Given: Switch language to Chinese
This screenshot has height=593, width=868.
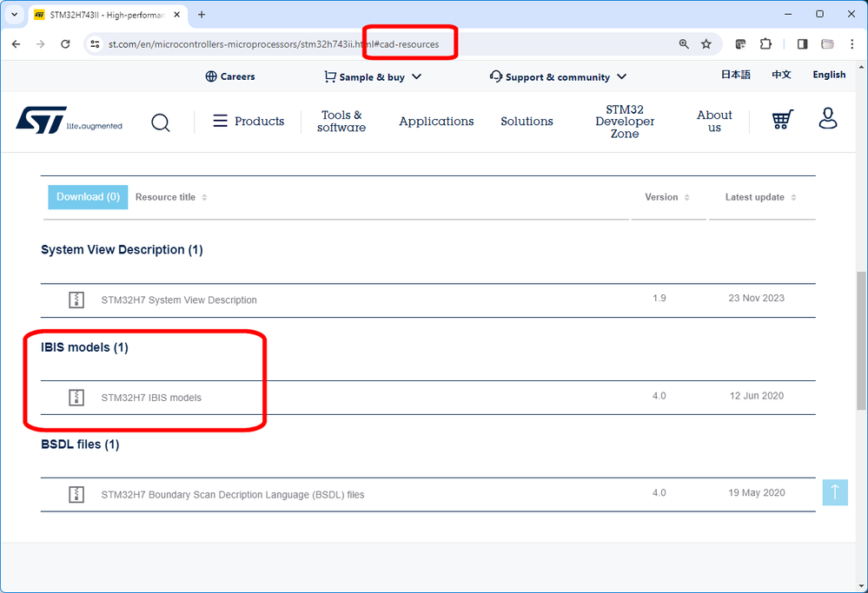Looking at the screenshot, I should point(781,75).
